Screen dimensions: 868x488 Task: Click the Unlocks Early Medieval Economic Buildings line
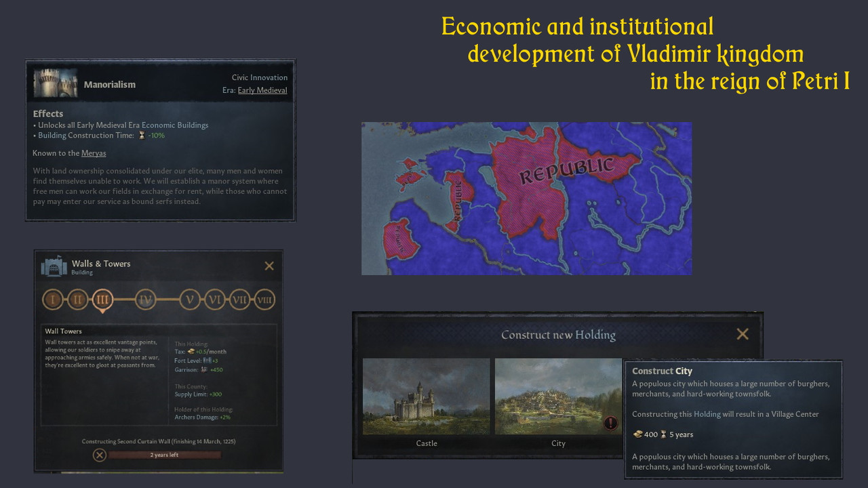click(121, 125)
